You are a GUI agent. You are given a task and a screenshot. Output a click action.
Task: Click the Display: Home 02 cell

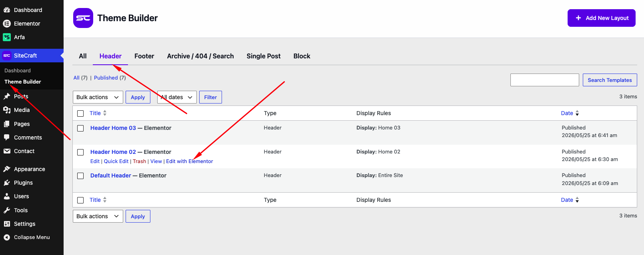(x=378, y=152)
